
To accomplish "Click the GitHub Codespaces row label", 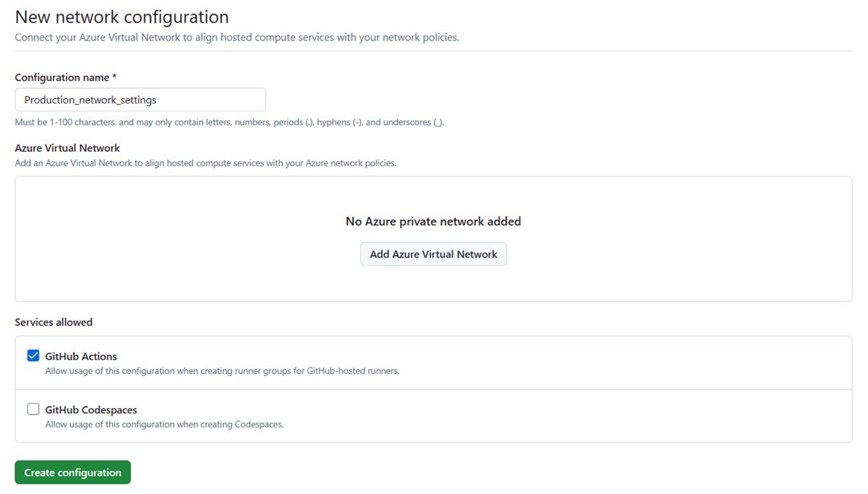I will tap(90, 409).
